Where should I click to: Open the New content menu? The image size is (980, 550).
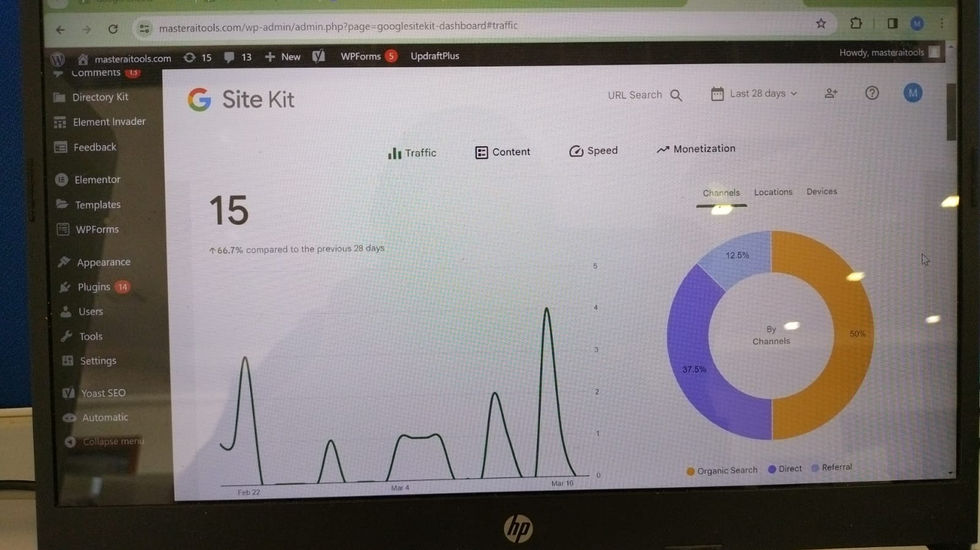click(x=282, y=57)
